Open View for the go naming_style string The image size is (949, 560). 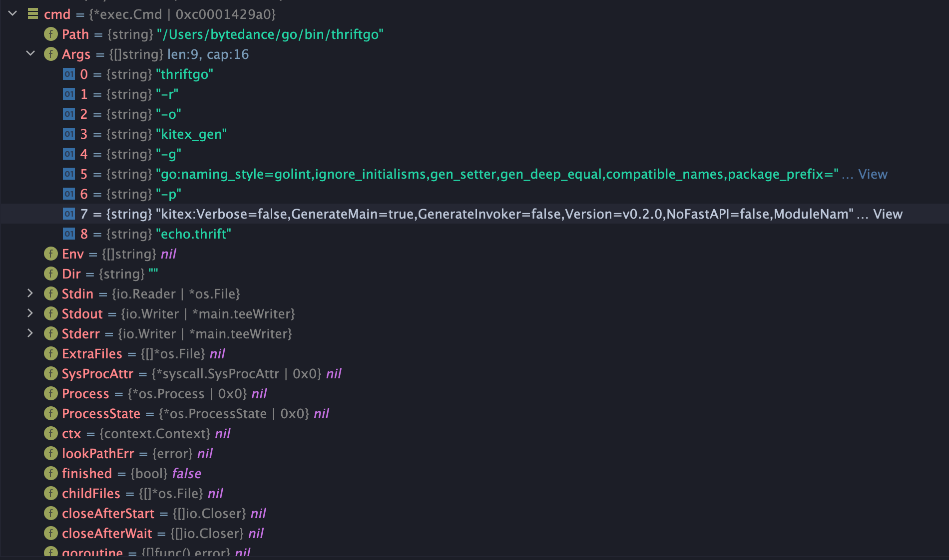[x=872, y=174]
